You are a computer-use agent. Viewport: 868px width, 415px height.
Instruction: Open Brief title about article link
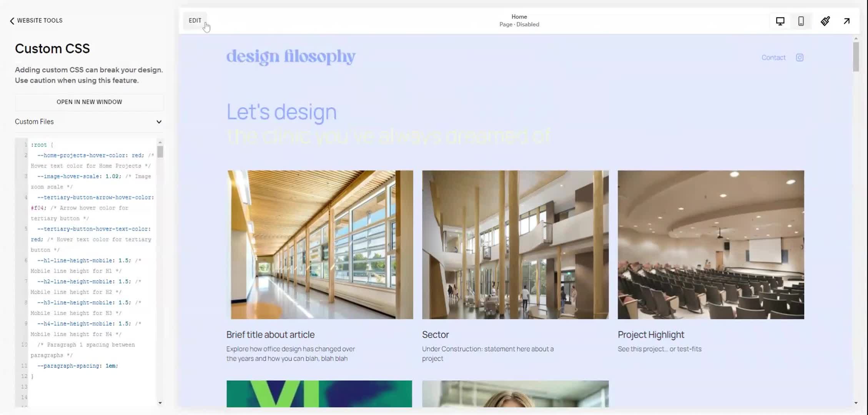(270, 335)
